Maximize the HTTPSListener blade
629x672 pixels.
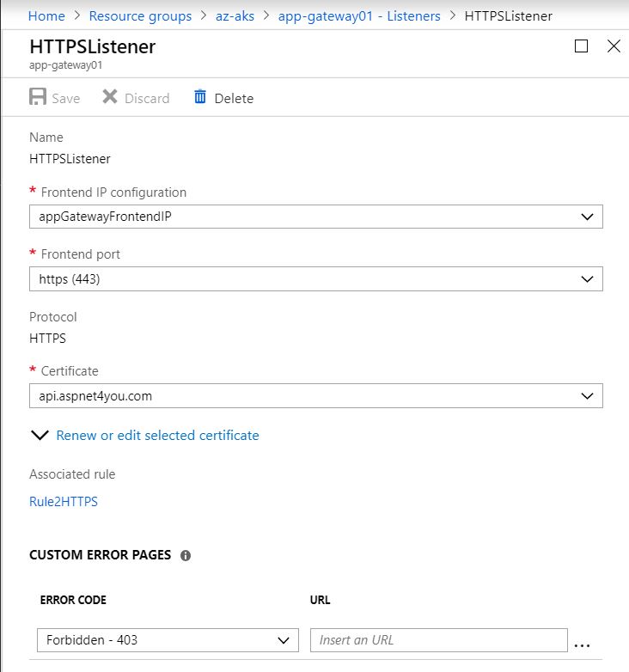[x=581, y=46]
